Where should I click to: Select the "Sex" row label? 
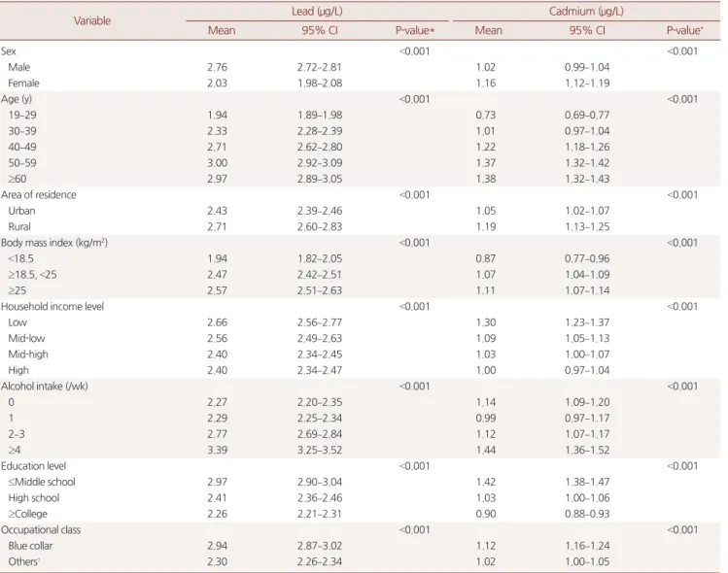pos(9,51)
